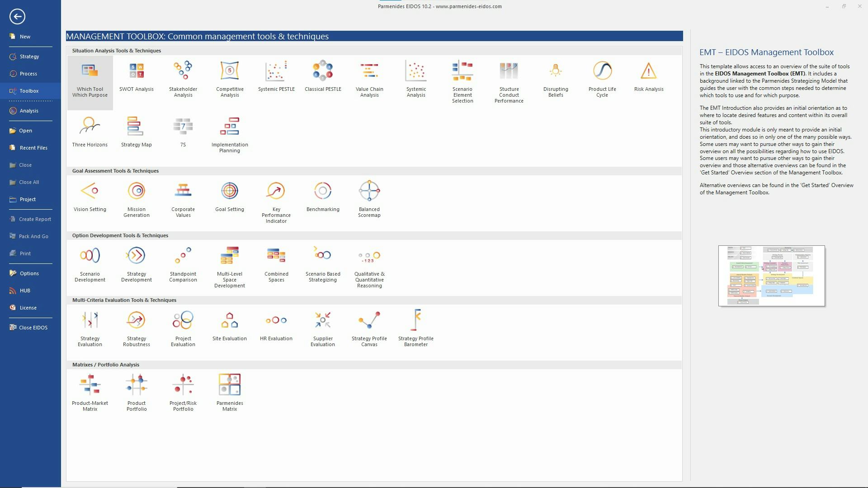Click the Strategizing Model preview thumbnail
Viewport: 868px width, 488px height.
pos(771,276)
